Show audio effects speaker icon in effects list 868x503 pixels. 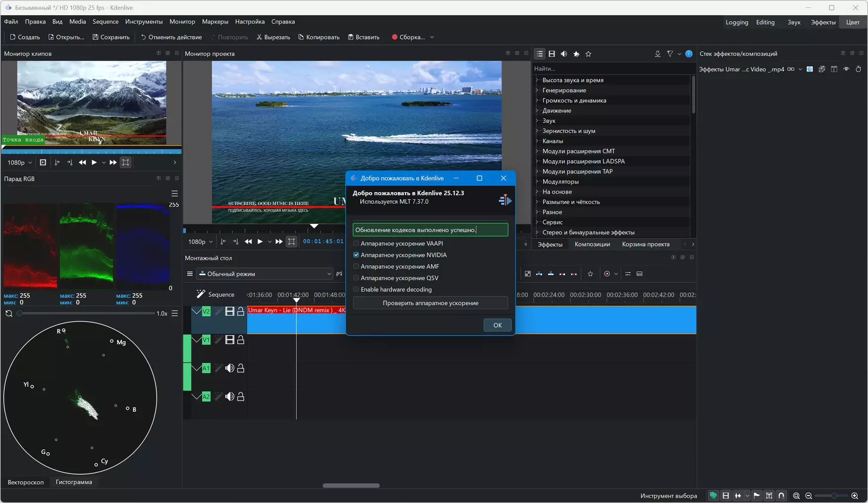[x=564, y=54]
